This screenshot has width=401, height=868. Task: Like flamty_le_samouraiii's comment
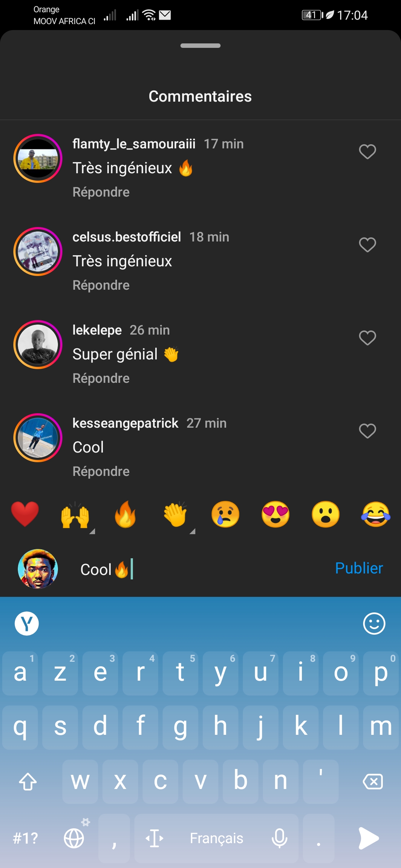pos(368,152)
